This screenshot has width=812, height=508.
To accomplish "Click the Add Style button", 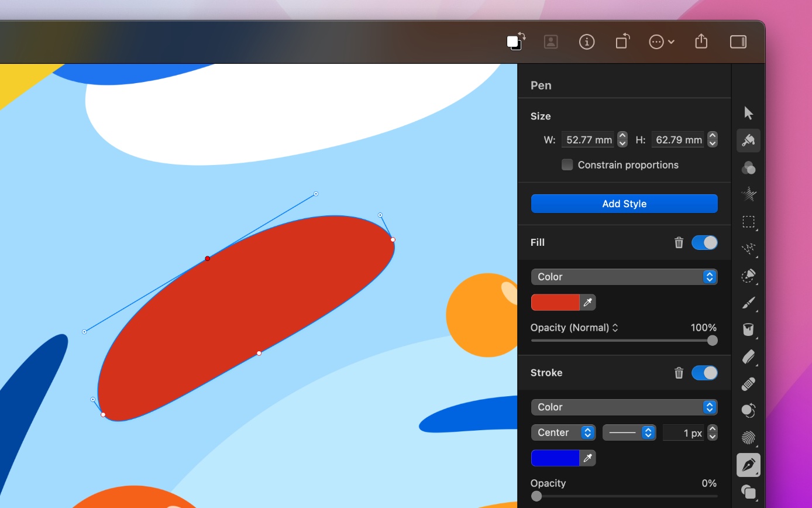I will pos(624,204).
